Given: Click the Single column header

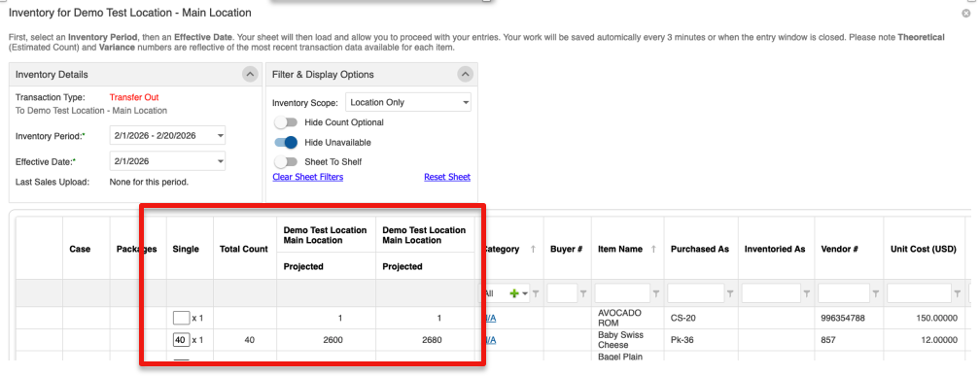Looking at the screenshot, I should tap(186, 249).
